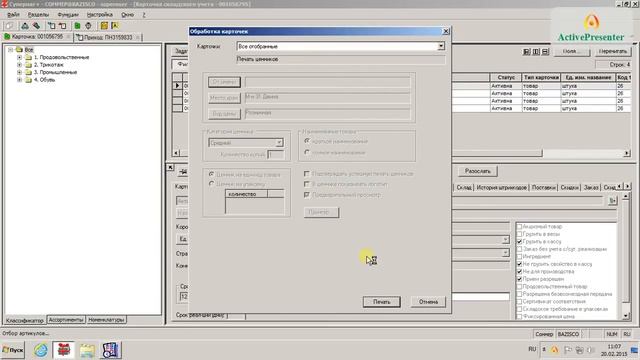The height and width of the screenshot is (360, 640).
Task: Open the Файл menu
Action: [13, 15]
